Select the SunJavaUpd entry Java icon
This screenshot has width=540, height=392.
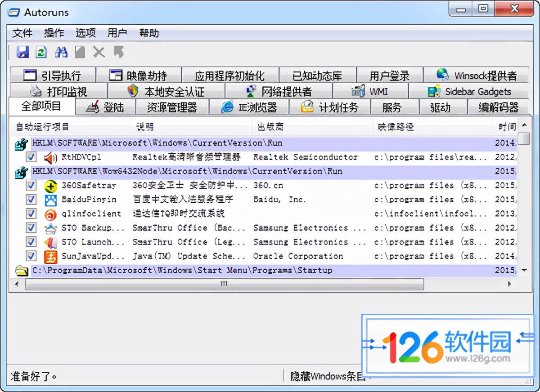click(50, 257)
